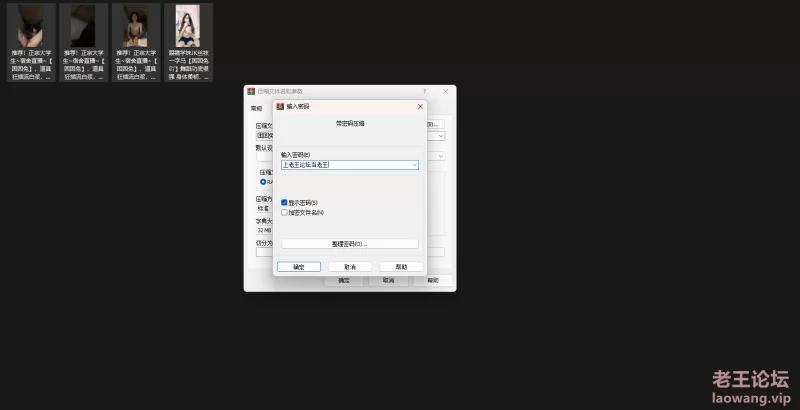The height and width of the screenshot is (410, 800).
Task: Click 取消 in the 压缩文件名和参数 window
Action: [388, 280]
